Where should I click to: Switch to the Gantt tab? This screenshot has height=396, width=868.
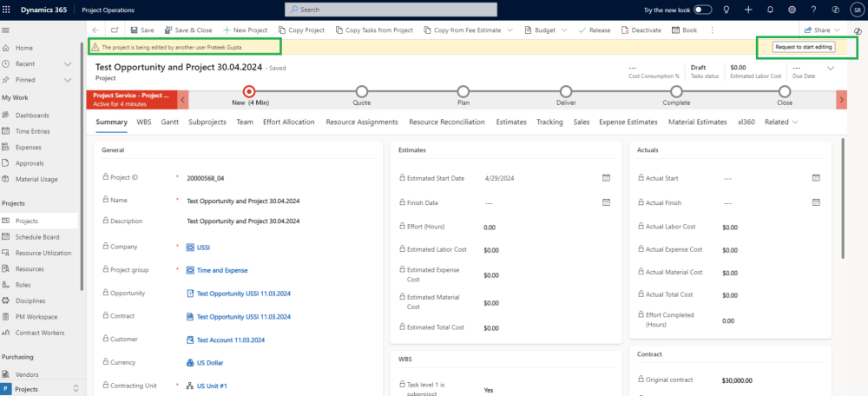[x=170, y=122]
